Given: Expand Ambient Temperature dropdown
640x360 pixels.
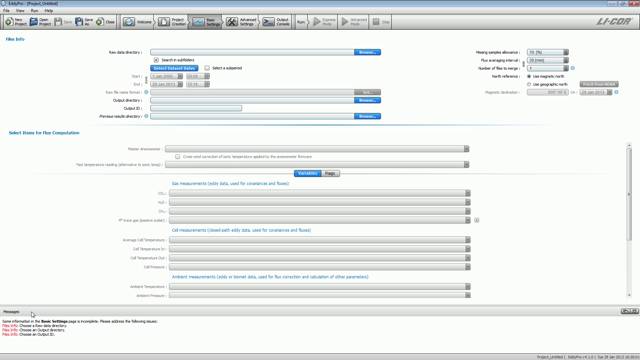Looking at the screenshot, I should pos(468,287).
